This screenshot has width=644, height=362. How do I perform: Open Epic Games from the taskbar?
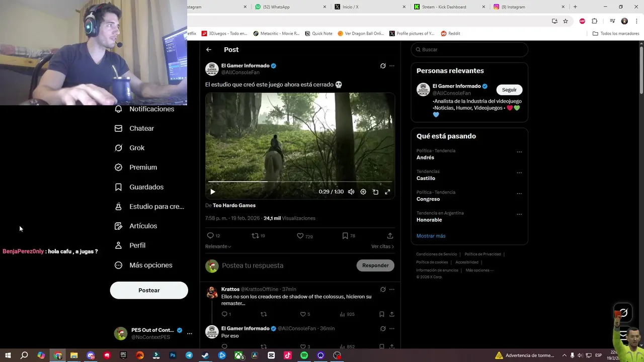click(x=123, y=355)
